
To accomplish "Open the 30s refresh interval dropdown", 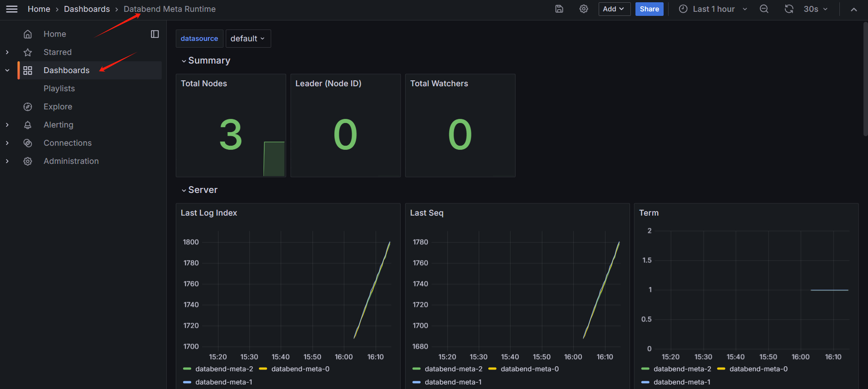I will (815, 9).
